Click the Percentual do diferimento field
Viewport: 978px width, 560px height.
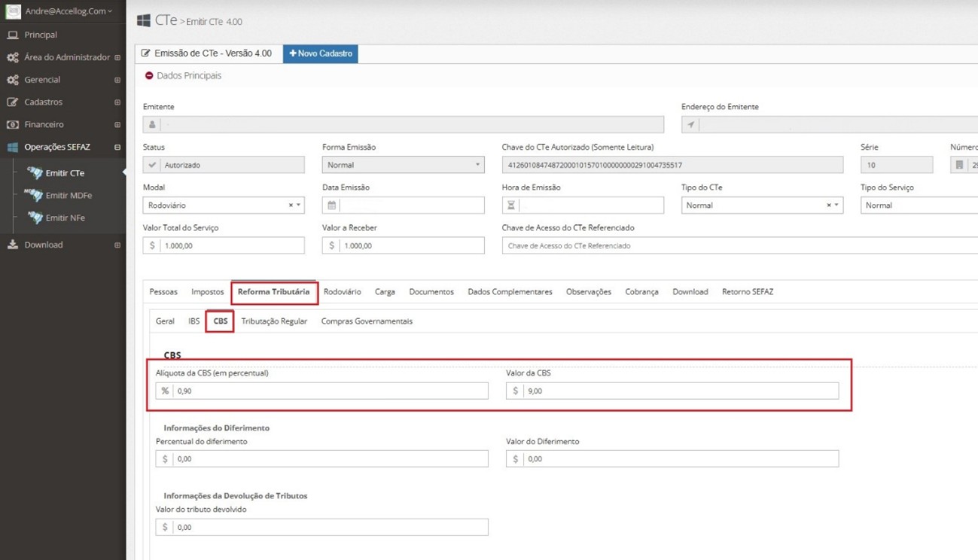click(x=321, y=458)
